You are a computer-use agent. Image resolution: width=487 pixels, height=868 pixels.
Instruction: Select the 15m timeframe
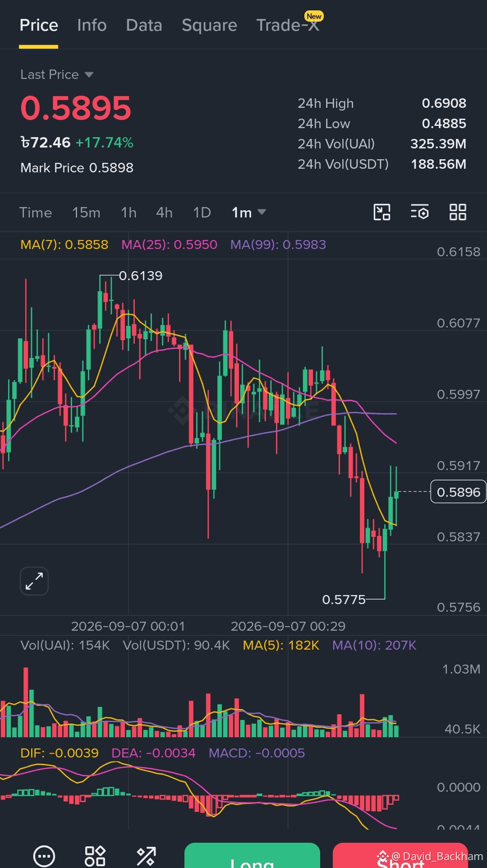click(x=86, y=212)
